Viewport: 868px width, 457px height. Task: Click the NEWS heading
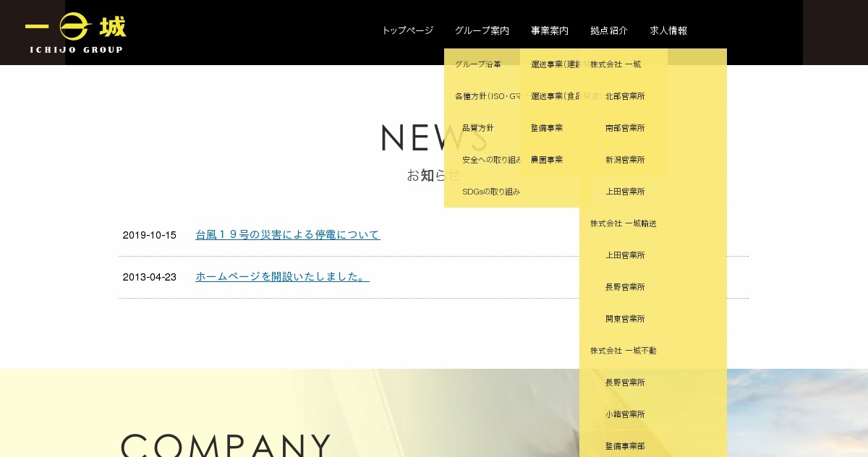coord(434,137)
